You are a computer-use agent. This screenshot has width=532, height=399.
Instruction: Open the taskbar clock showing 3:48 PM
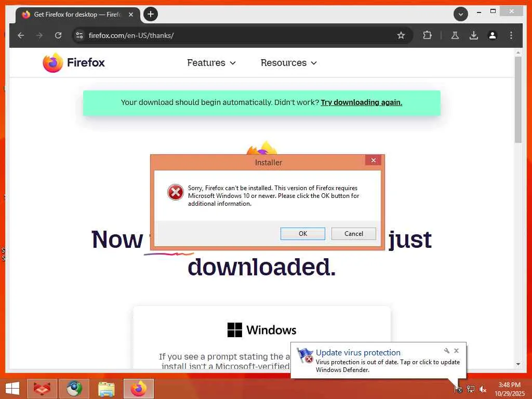tap(509, 389)
